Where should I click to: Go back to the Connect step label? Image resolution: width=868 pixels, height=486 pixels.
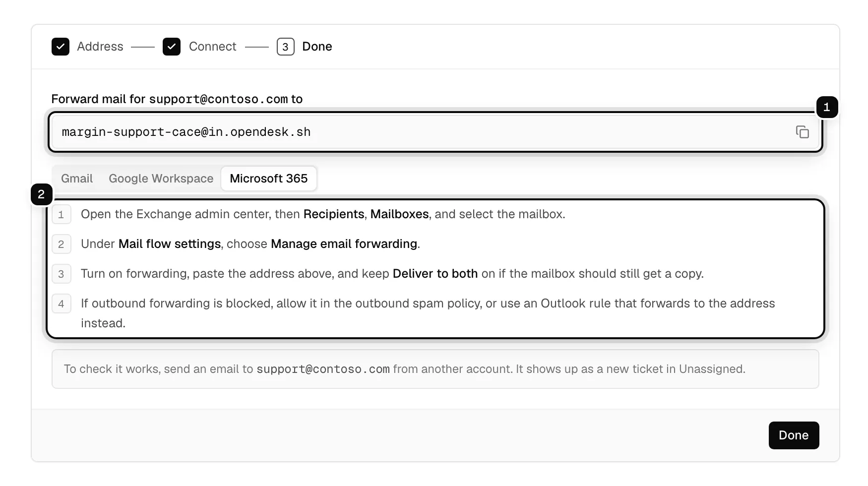pyautogui.click(x=212, y=47)
